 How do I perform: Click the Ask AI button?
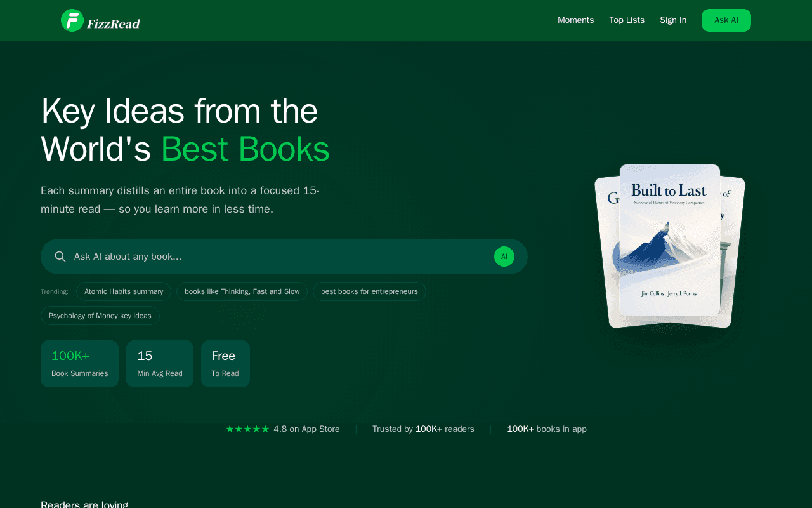[x=726, y=20]
